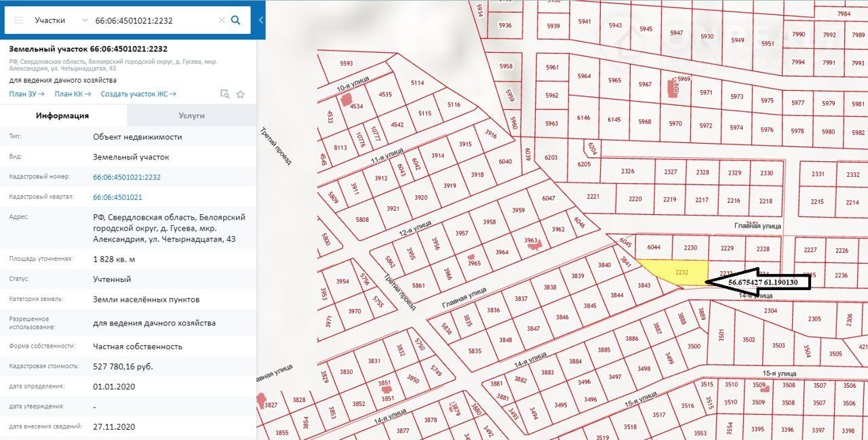This screenshot has width=868, height=440.
Task: Click the Создать участок ЖС link
Action: tap(138, 94)
